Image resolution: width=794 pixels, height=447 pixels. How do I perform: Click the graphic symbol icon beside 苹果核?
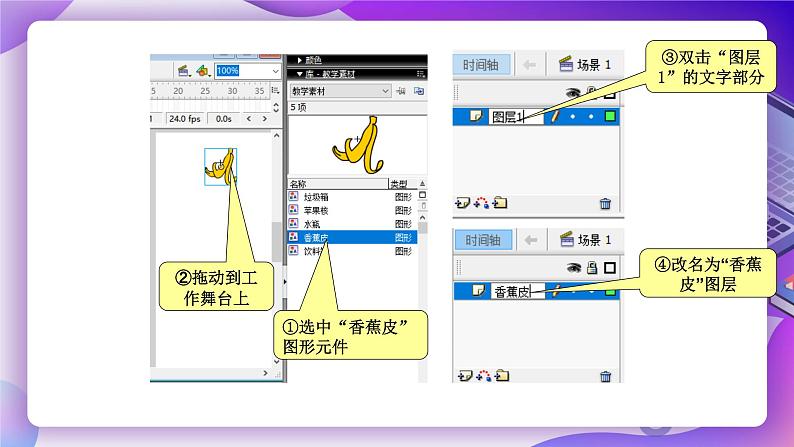(294, 210)
